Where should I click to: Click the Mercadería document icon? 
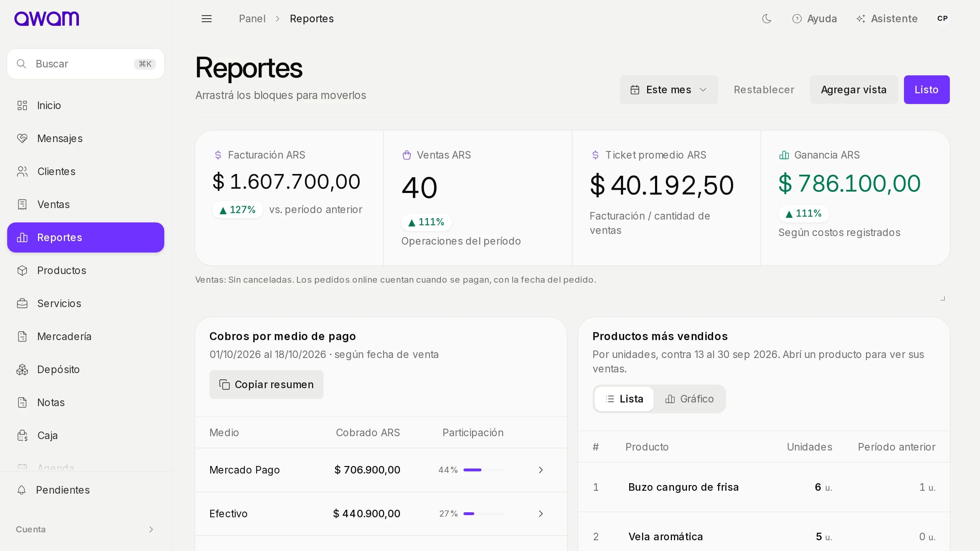23,336
